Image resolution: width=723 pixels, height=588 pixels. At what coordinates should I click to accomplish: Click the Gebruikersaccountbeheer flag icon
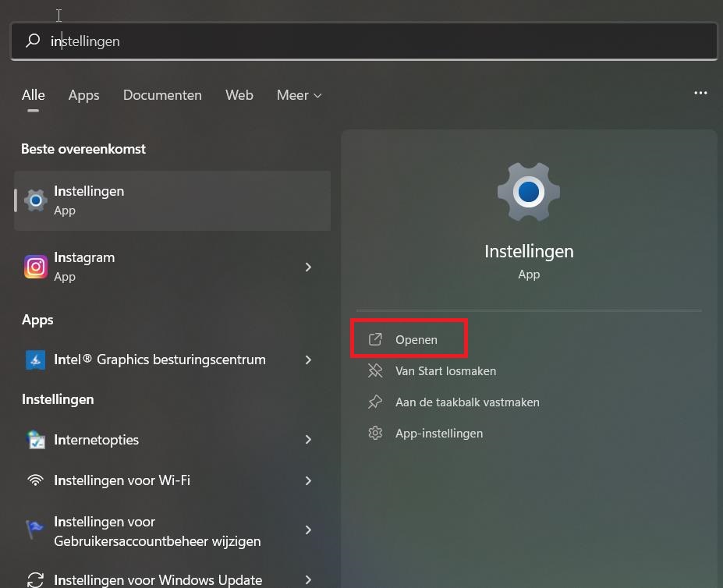pyautogui.click(x=36, y=530)
